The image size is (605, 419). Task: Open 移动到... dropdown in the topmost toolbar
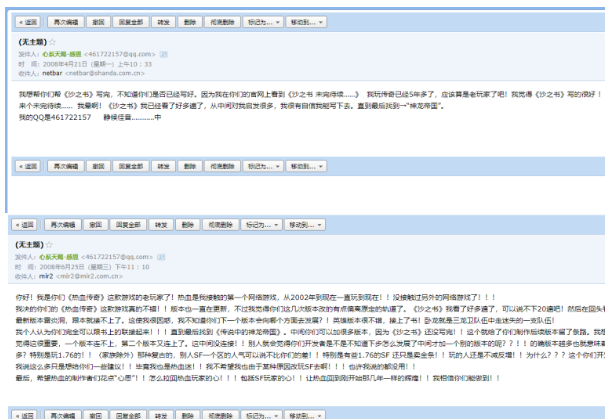(x=305, y=20)
